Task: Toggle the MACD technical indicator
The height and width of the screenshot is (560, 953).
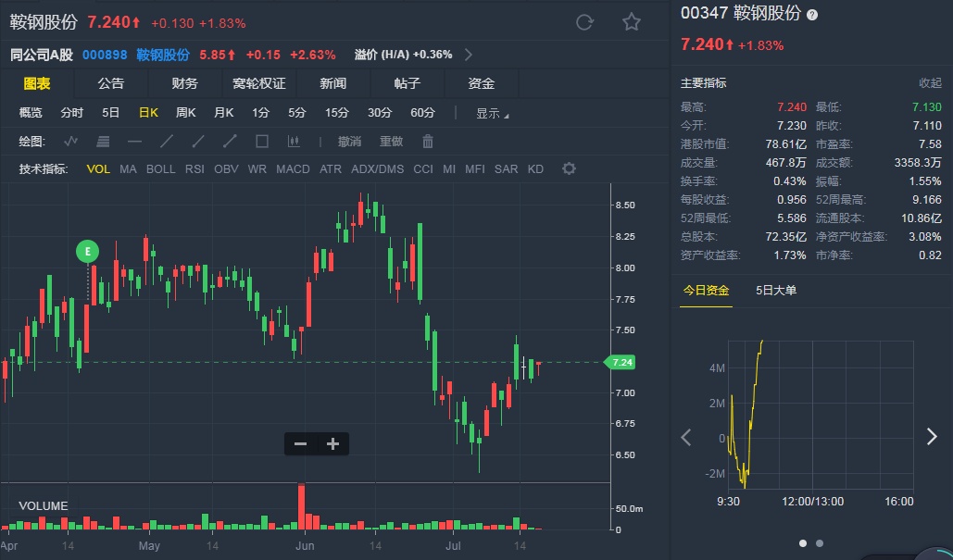Action: click(293, 169)
